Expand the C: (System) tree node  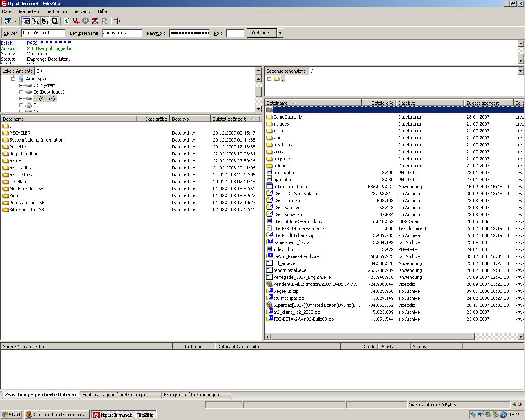pos(21,85)
